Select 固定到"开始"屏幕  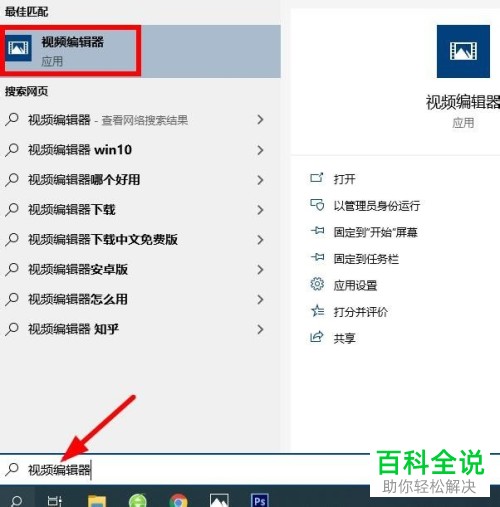tap(375, 232)
